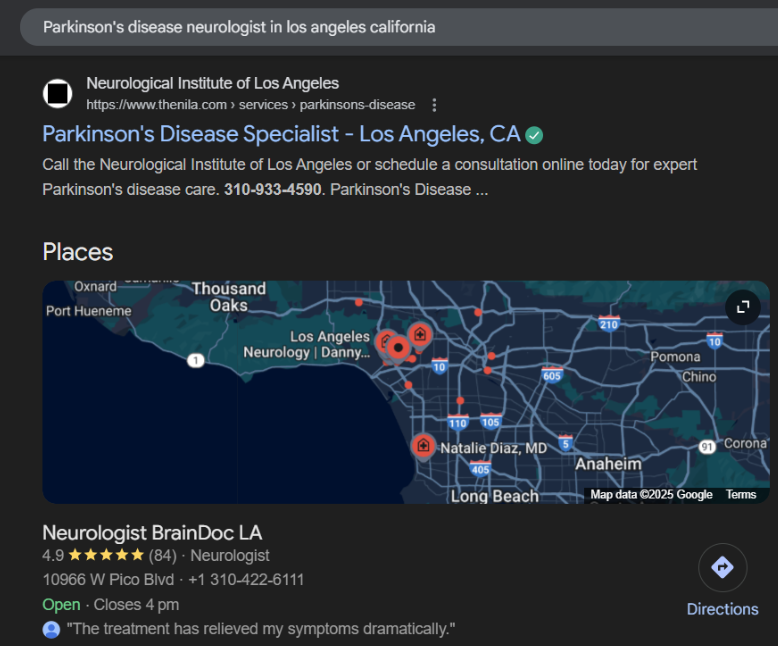The height and width of the screenshot is (646, 778).
Task: Click the Neurological Institute of Los Angeles favicon
Action: click(58, 94)
